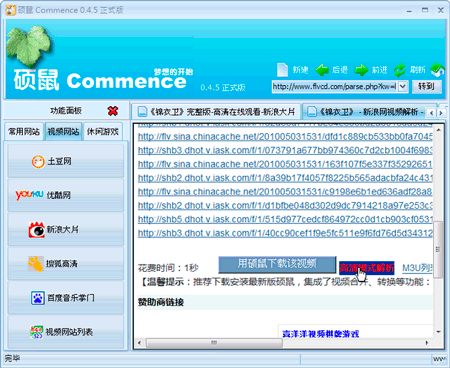Image resolution: width=450 pixels, height=368 pixels.
Task: Open shb3 link with 40cc90cef1f9e5
Action: 285,234
